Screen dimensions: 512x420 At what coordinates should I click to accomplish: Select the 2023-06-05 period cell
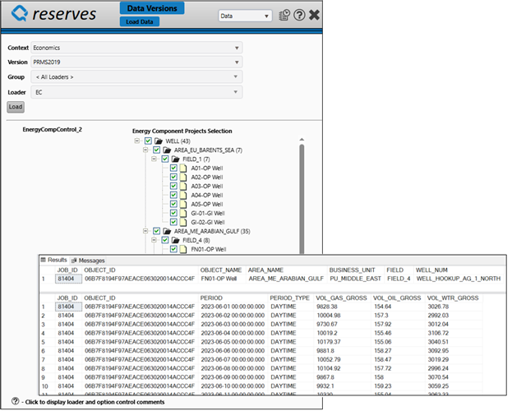233,342
